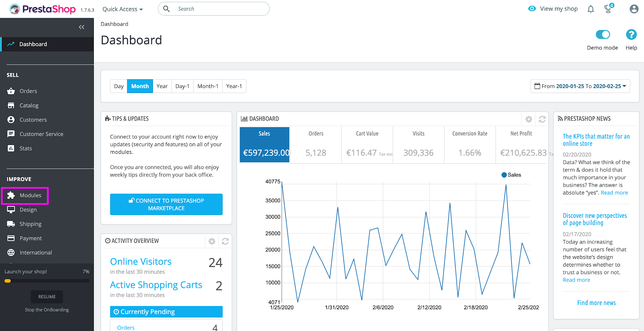644x331 pixels.
Task: Click the Customer Service chat icon
Action: pyautogui.click(x=11, y=134)
